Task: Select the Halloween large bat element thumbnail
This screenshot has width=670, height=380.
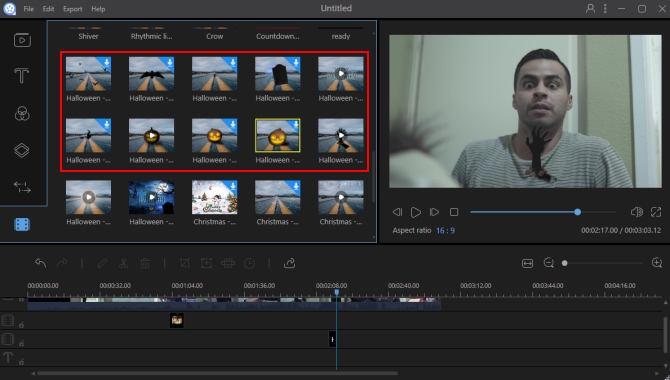Action: pos(151,74)
